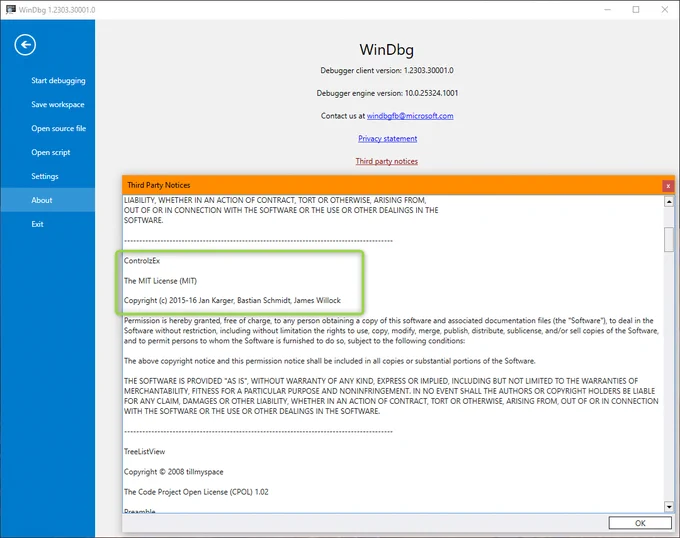
Task: Maximize the WinDbg window
Action: point(636,10)
